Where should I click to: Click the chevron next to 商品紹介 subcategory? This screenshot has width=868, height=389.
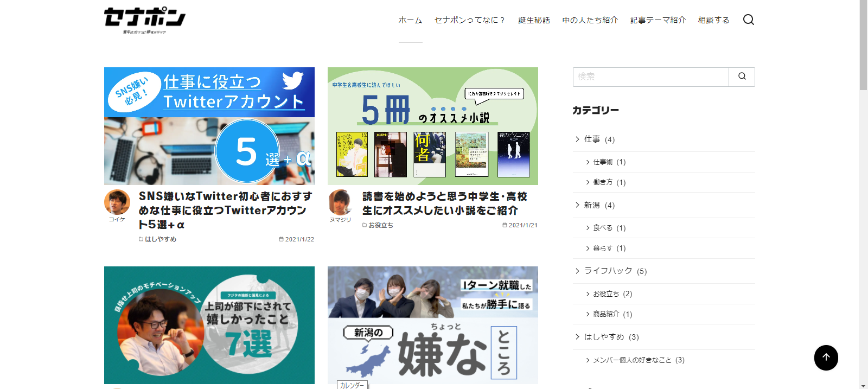click(x=588, y=314)
